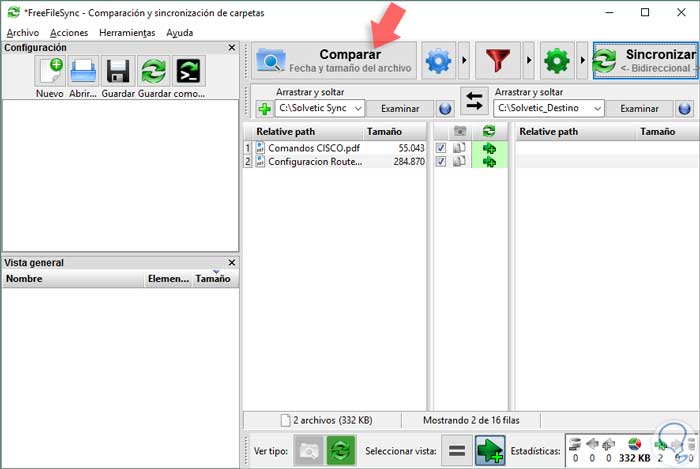The image size is (700, 469).
Task: Click green sync action for Configuracion Route row
Action: point(489,161)
